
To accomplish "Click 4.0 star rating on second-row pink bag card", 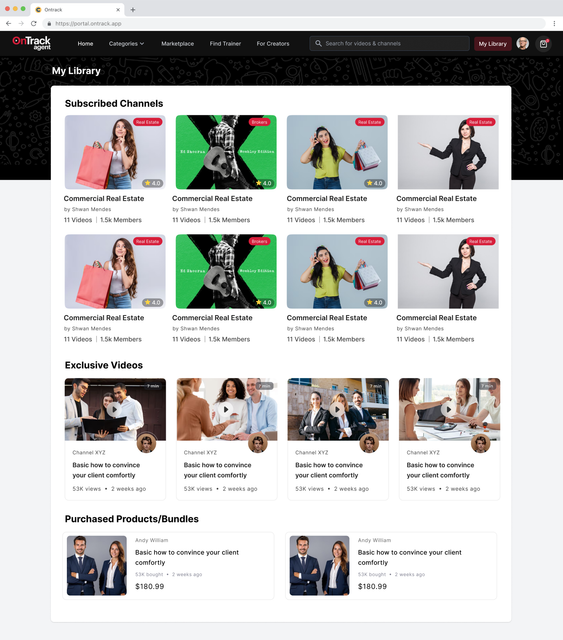I will coord(152,302).
